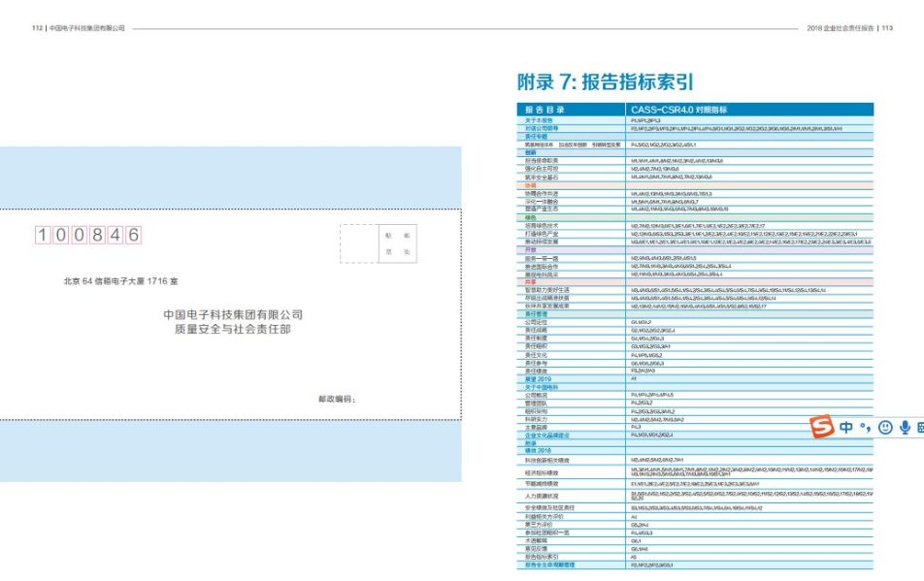This screenshot has height=581, width=924.
Task: Toggle the Chinese punctuation mode icon
Action: point(865,428)
